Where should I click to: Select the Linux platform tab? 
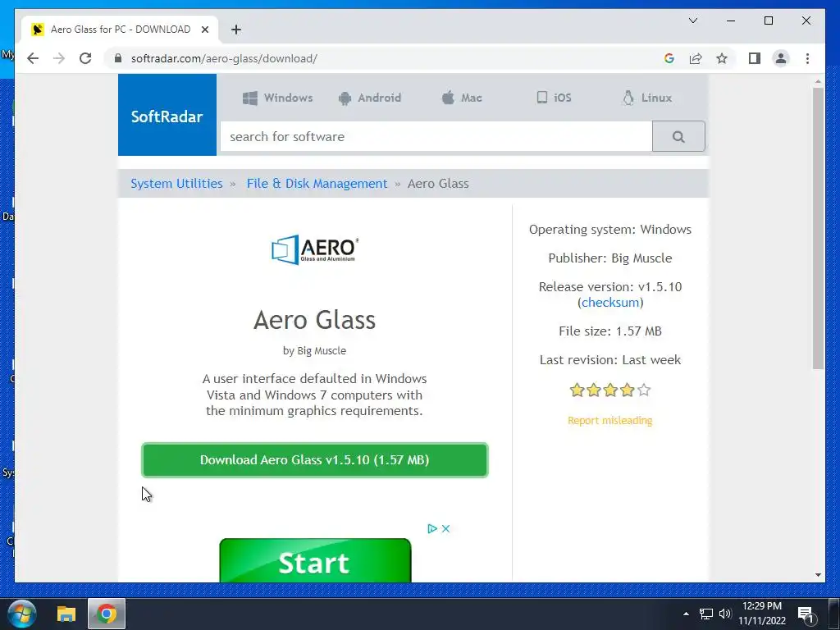pyautogui.click(x=646, y=98)
